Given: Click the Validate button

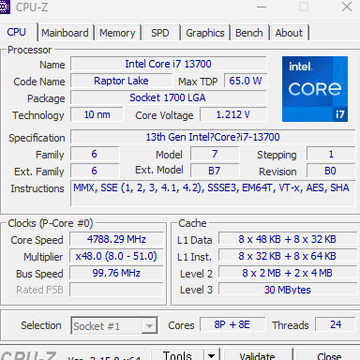Looking at the screenshot, I should coord(257,355).
